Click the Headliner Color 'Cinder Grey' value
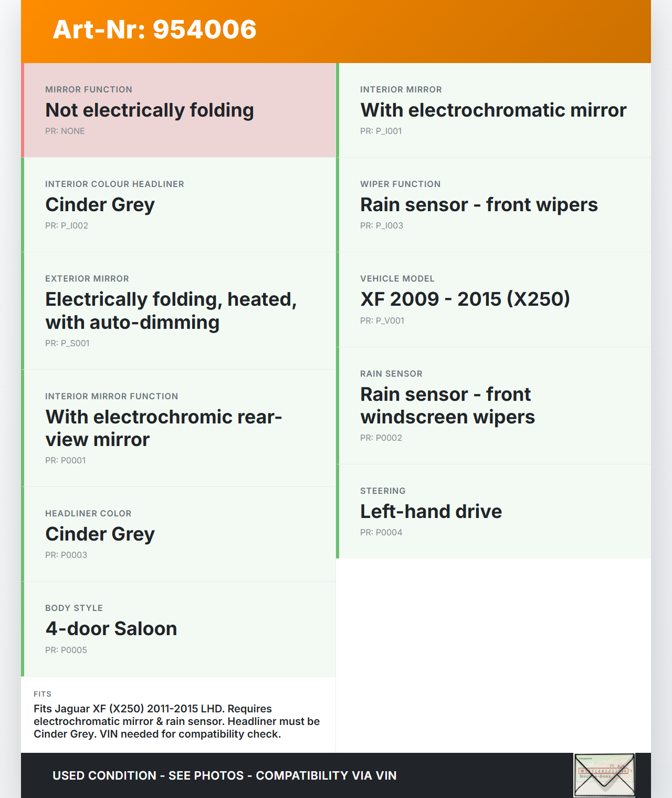This screenshot has width=672, height=798. coord(100,534)
